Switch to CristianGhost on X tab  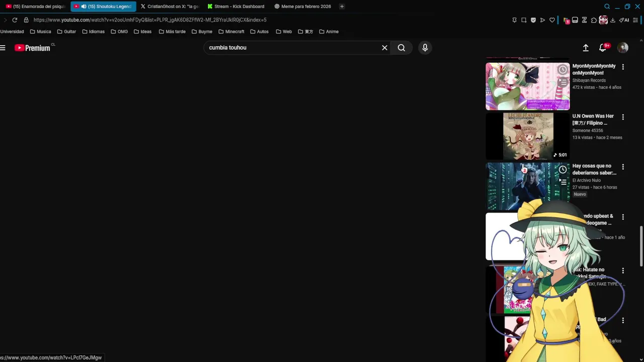pos(170,7)
